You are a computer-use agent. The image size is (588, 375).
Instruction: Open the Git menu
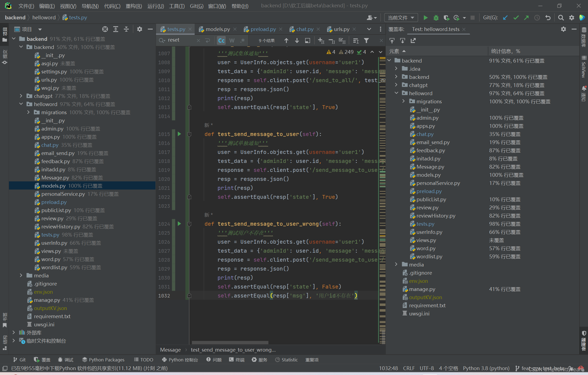point(197,6)
